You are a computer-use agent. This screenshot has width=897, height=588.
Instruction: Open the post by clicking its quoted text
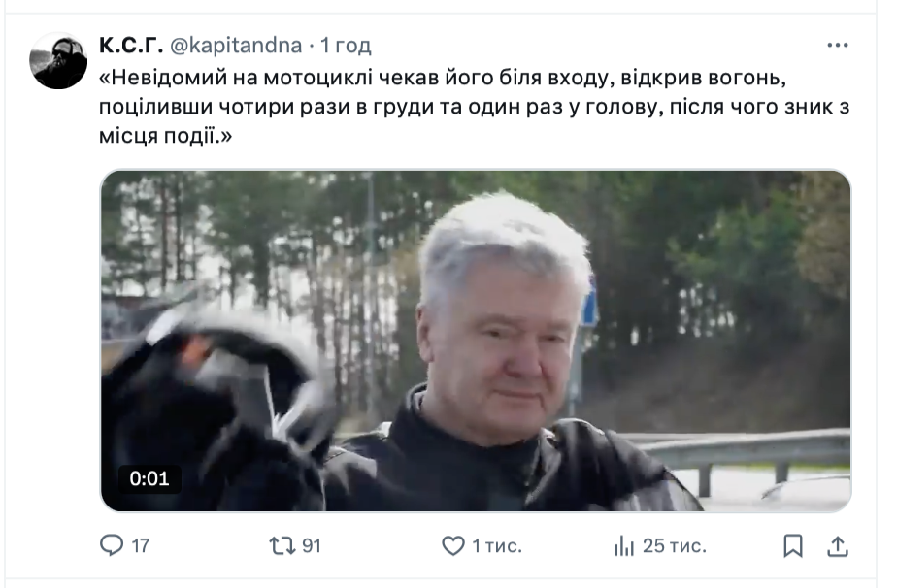475,107
